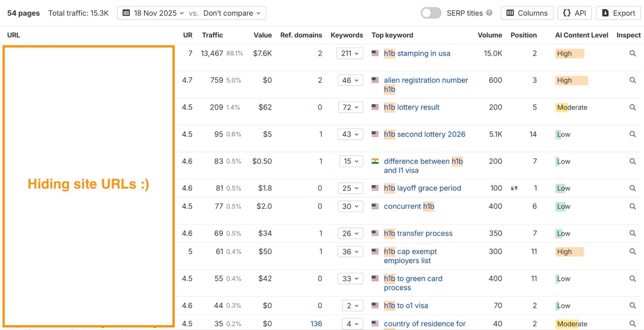Expand the 211 keywords dropdown
This screenshot has width=644, height=330.
pyautogui.click(x=350, y=54)
